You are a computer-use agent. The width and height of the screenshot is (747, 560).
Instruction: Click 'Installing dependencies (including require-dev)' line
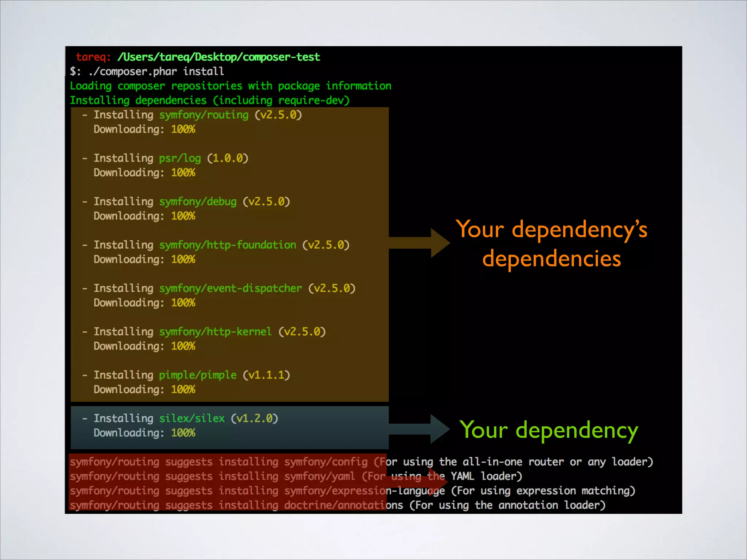tap(210, 100)
